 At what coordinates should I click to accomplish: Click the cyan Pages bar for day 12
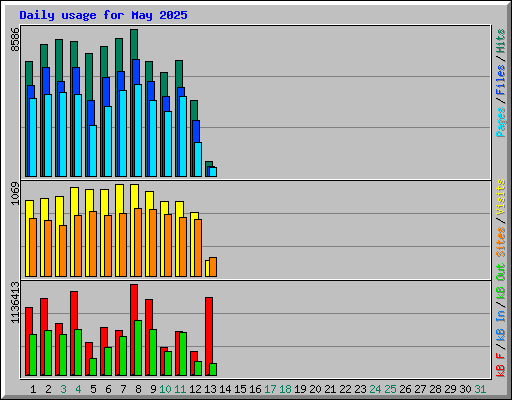pyautogui.click(x=198, y=160)
